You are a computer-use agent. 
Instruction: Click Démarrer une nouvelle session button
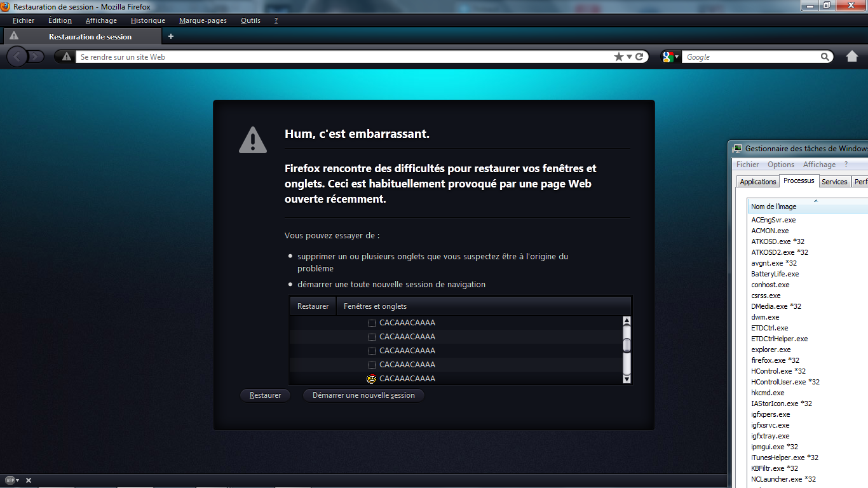coord(363,395)
